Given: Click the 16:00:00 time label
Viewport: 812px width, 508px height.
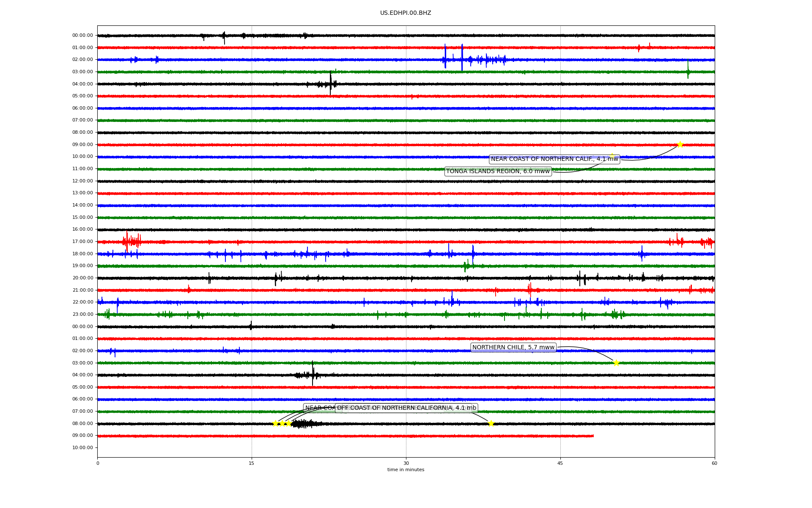Looking at the screenshot, I should pos(82,229).
